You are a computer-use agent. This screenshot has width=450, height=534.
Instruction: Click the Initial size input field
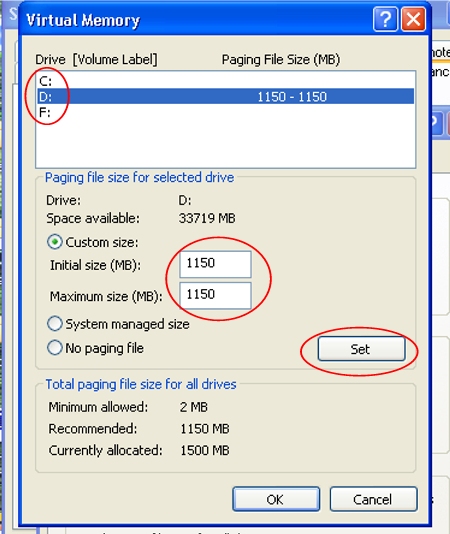point(216,264)
